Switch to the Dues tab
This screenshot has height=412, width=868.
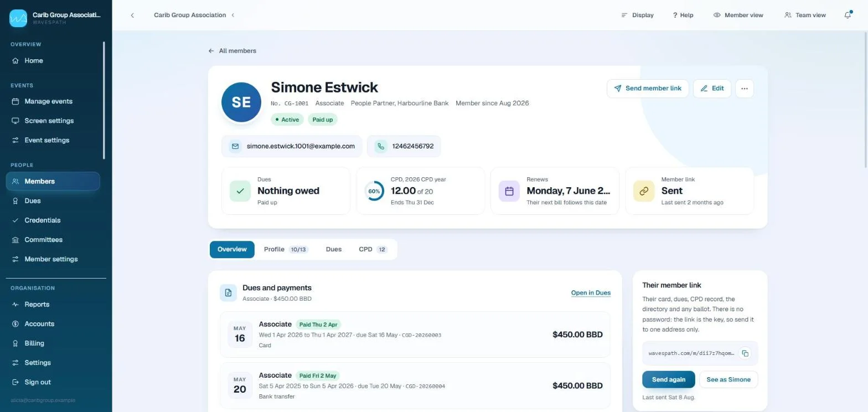click(x=334, y=249)
